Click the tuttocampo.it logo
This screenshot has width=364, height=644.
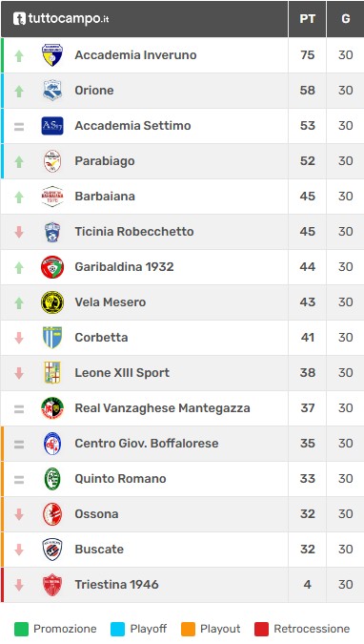click(61, 18)
